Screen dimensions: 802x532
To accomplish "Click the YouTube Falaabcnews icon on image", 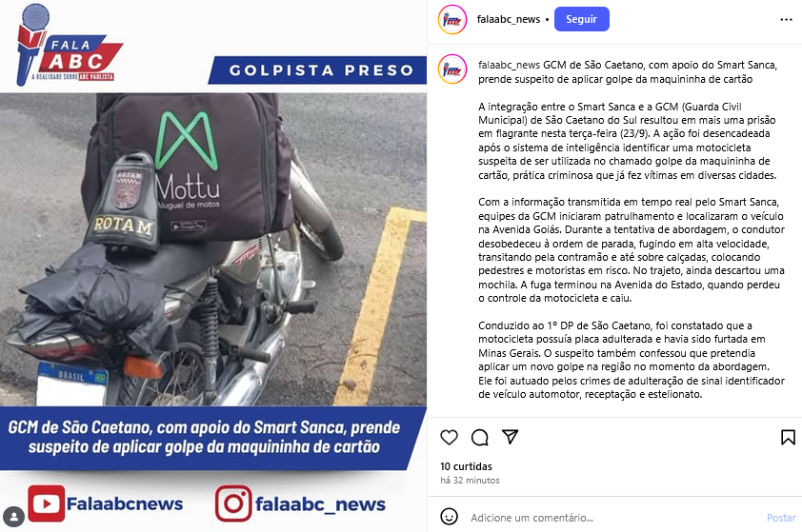I will [x=46, y=503].
